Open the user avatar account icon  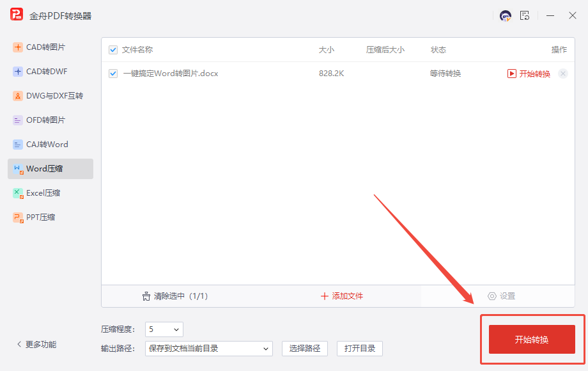click(x=506, y=16)
